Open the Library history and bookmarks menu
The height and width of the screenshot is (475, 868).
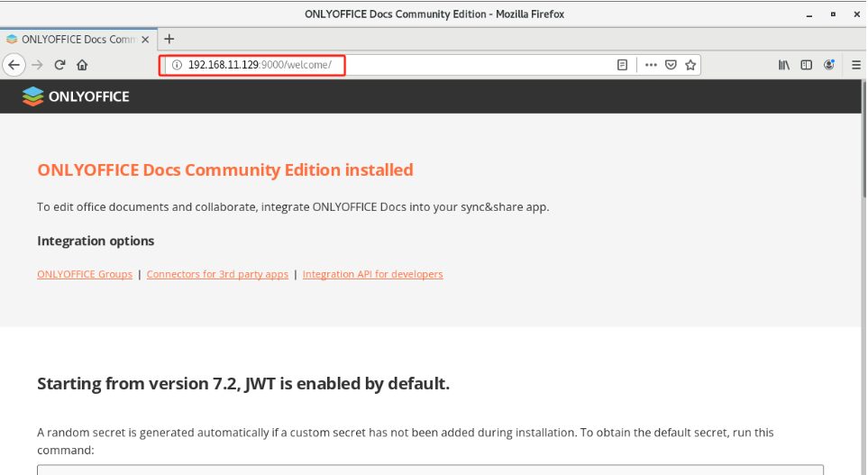[x=784, y=65]
